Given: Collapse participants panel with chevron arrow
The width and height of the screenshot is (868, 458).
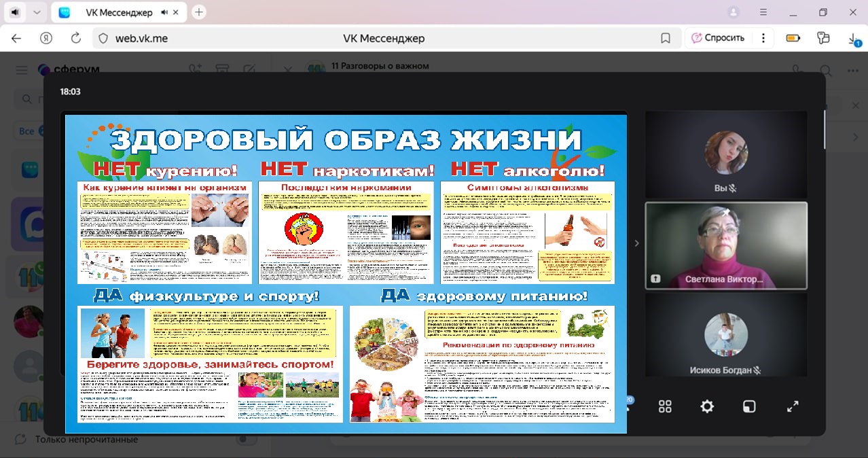Looking at the screenshot, I should point(636,243).
